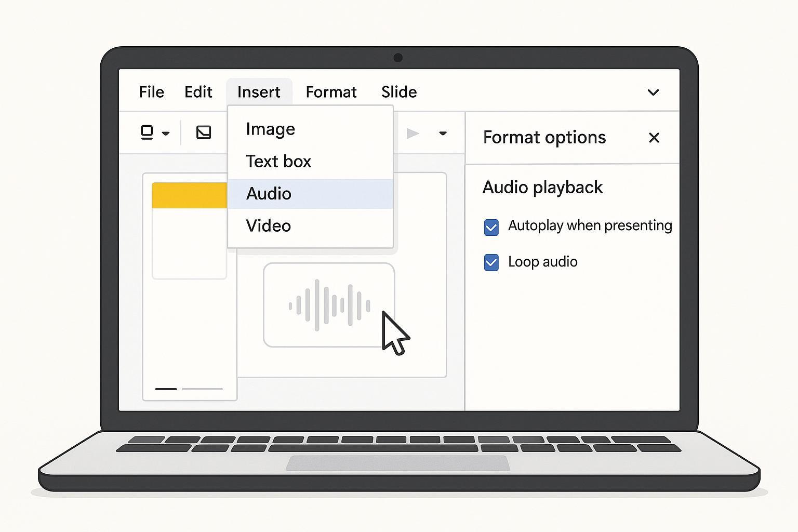Uncheck the Loop audio checkbox
Image resolution: width=798 pixels, height=532 pixels.
click(x=491, y=262)
